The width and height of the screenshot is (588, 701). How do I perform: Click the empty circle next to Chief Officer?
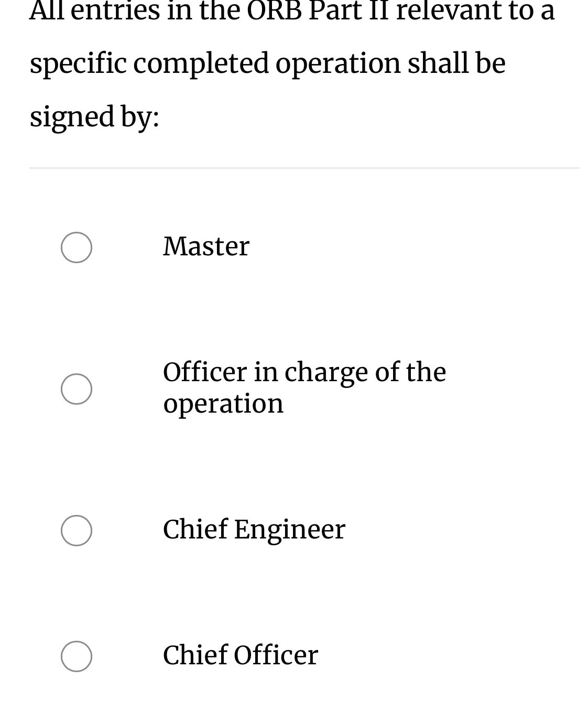point(77,654)
